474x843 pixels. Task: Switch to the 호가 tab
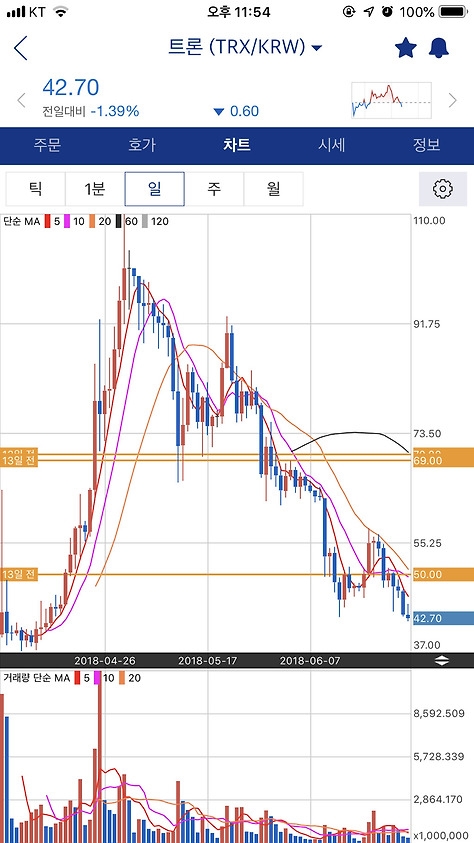[x=142, y=145]
